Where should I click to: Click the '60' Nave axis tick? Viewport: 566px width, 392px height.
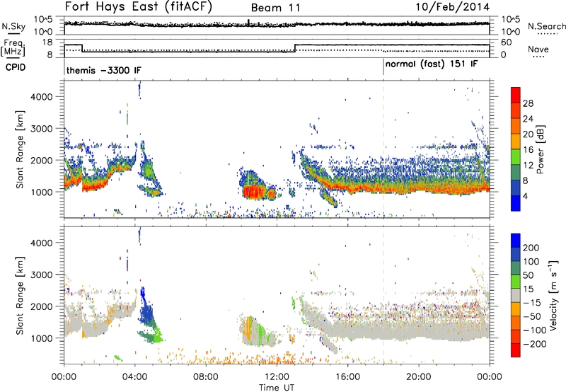point(507,42)
